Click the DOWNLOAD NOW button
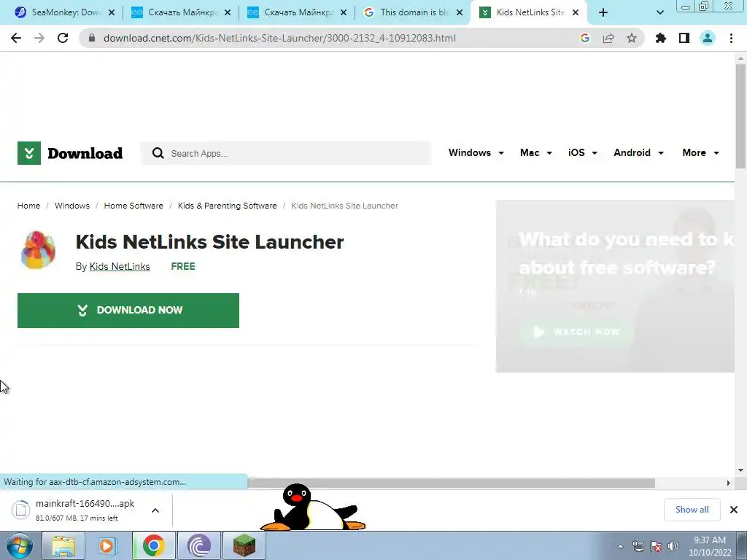Image resolution: width=747 pixels, height=560 pixels. pyautogui.click(x=128, y=311)
